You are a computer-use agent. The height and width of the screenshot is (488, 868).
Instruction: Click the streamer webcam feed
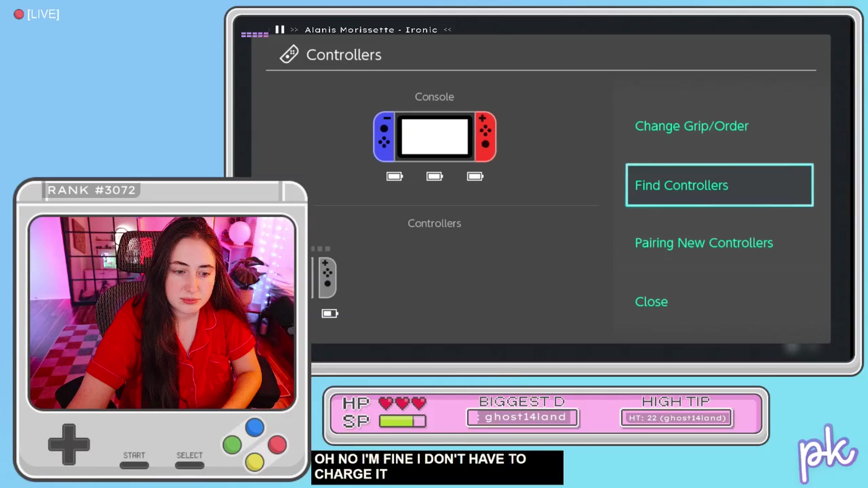[x=162, y=313]
